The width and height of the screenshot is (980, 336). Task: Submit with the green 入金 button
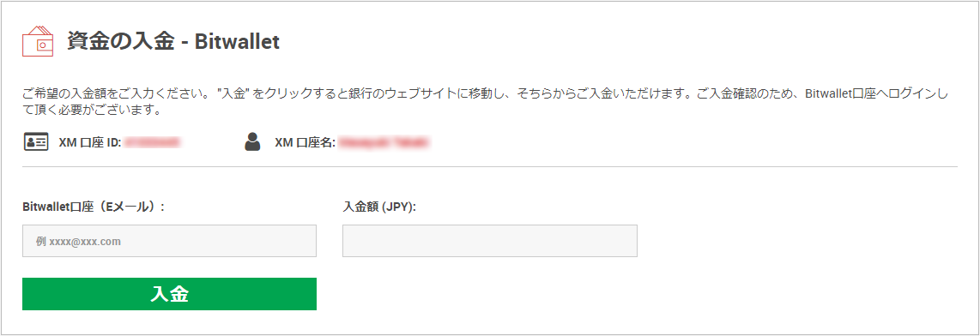(x=169, y=294)
